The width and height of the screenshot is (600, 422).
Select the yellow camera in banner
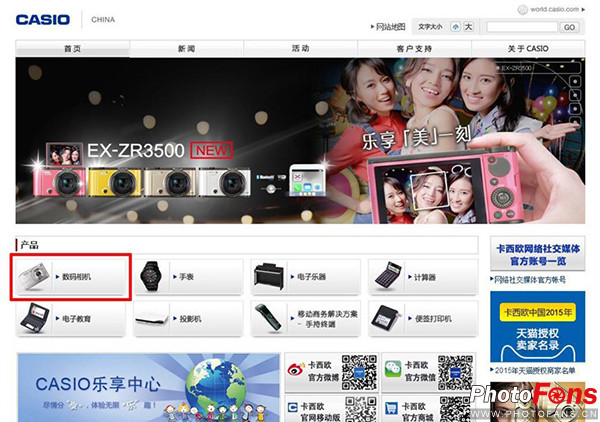[115, 182]
